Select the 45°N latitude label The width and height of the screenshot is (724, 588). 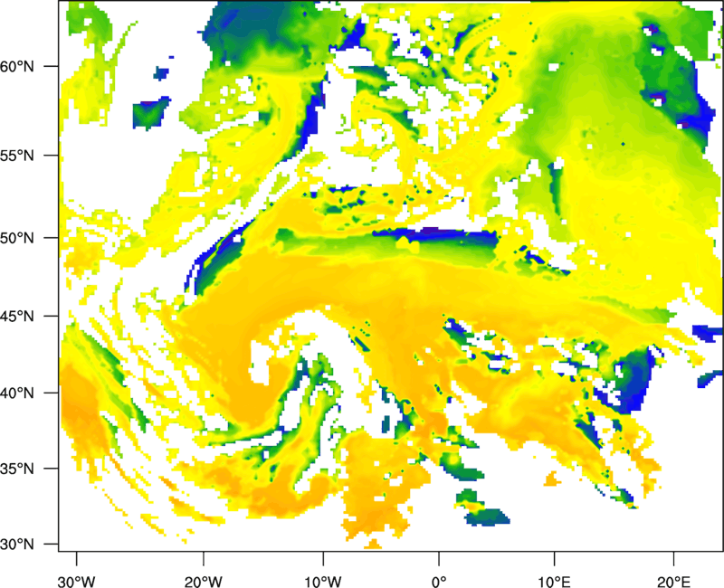click(17, 316)
